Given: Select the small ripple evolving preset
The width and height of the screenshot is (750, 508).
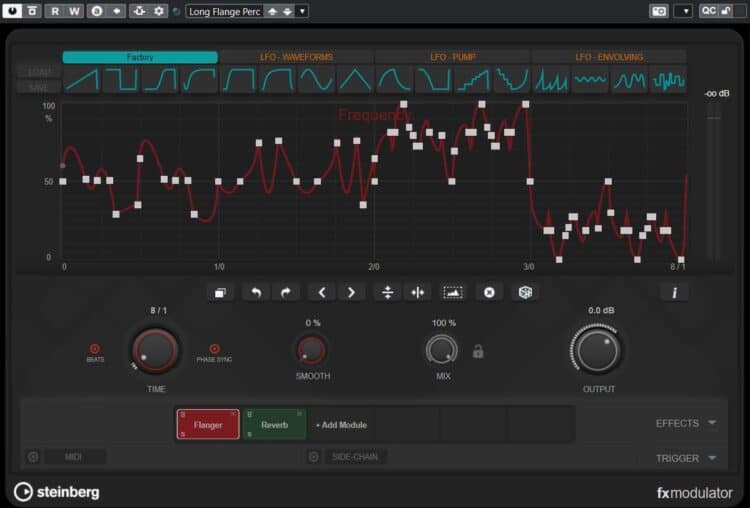Looking at the screenshot, I should 590,79.
